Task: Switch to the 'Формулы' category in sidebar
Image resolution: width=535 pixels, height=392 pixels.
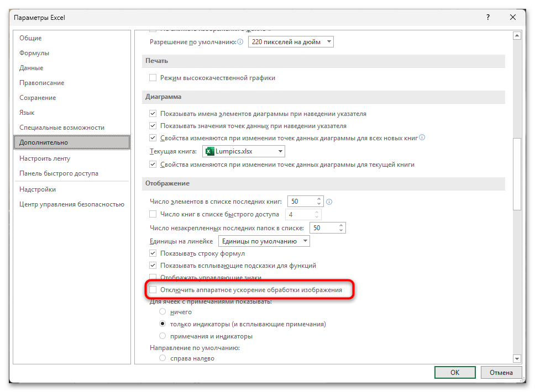Action: click(34, 53)
